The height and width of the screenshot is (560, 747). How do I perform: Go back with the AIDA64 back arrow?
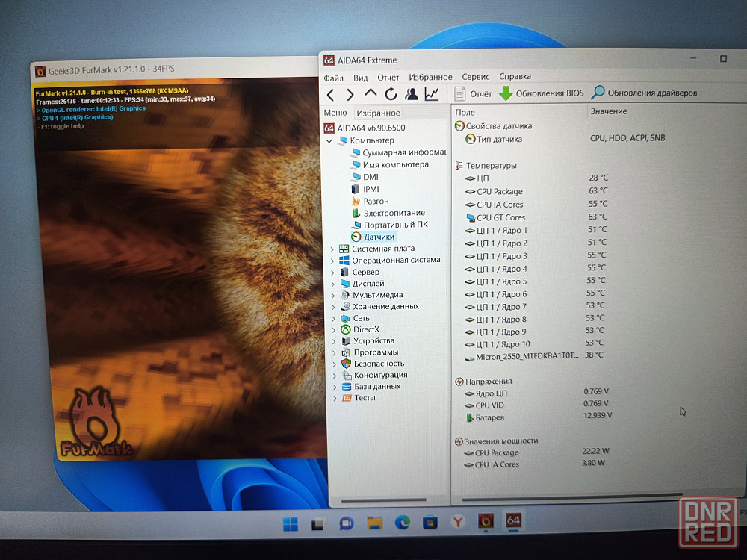(x=330, y=95)
